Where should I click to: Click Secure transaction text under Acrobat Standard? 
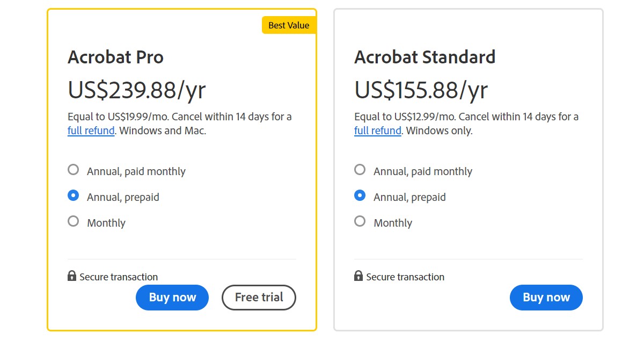pos(405,277)
